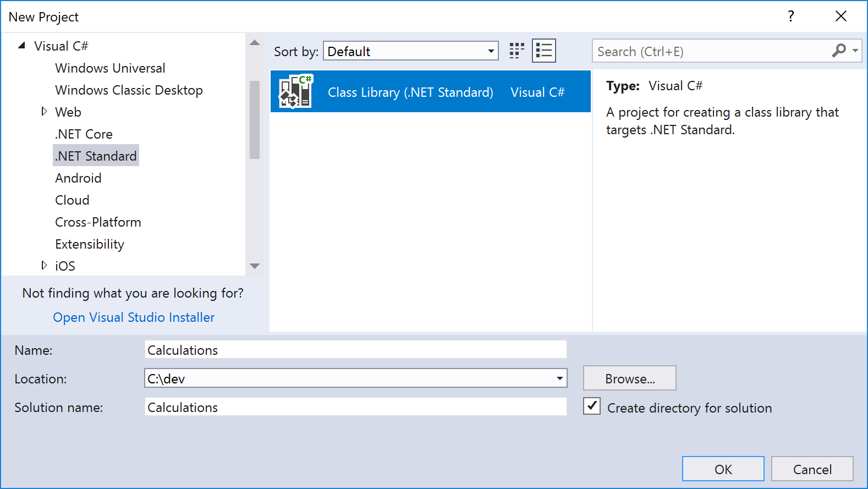Image resolution: width=868 pixels, height=489 pixels.
Task: Click OK to create the project
Action: (x=723, y=469)
